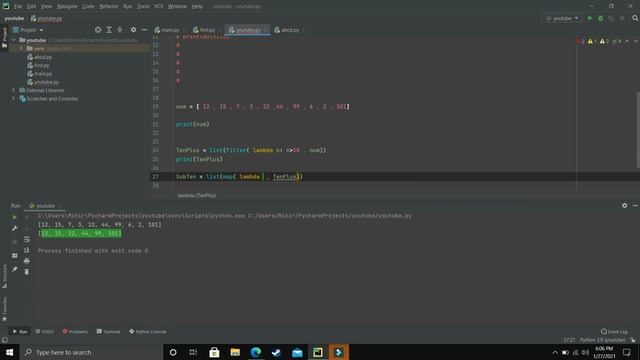The width and height of the screenshot is (640, 360).
Task: Click the locate-file target icon in Project panel
Action: 98,30
